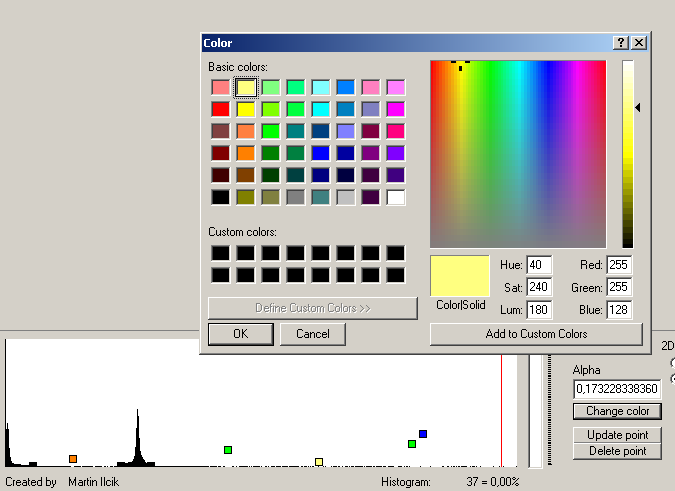The width and height of the screenshot is (675, 491).
Task: Cancel the Color dialog
Action: (x=312, y=334)
